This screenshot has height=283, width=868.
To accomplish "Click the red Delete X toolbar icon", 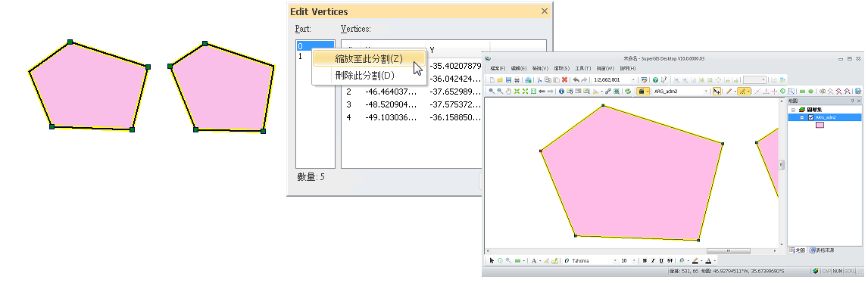I will pyautogui.click(x=564, y=79).
